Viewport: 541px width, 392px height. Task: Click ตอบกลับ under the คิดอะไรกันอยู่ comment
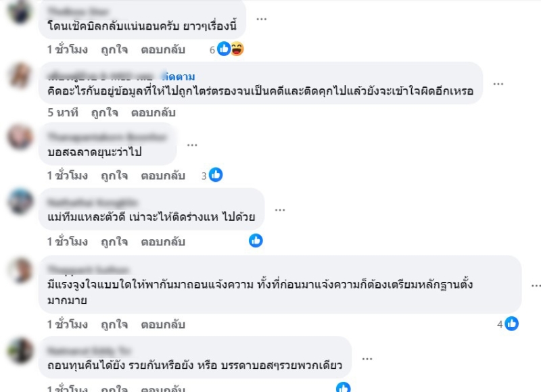[154, 113]
